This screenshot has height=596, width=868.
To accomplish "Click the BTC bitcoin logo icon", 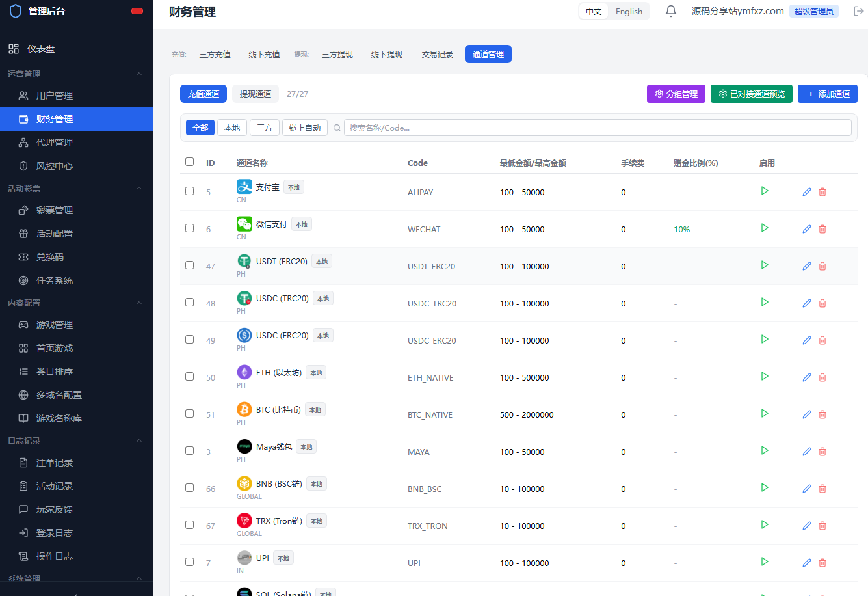I will pos(244,409).
